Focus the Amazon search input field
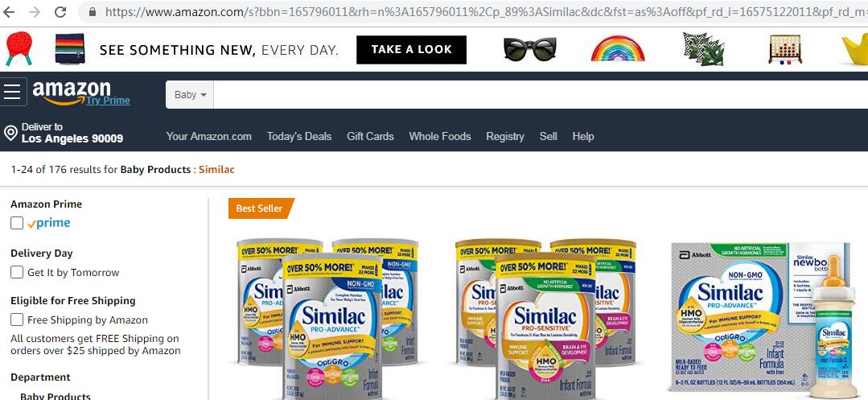Image resolution: width=868 pixels, height=400 pixels. (x=541, y=95)
